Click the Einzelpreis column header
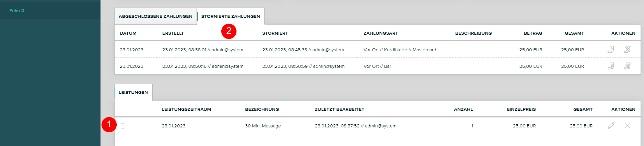Viewport: 644px width, 146px height. [521, 109]
